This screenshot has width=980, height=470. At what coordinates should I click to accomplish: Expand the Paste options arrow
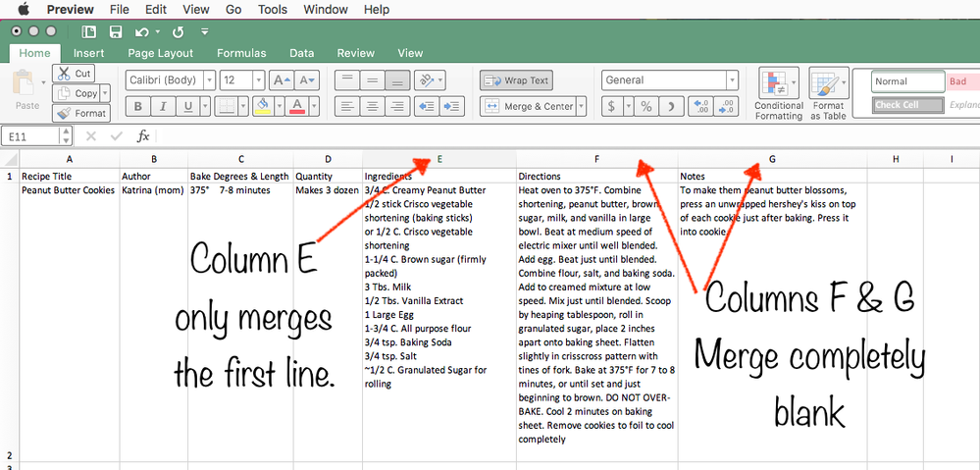(44, 81)
